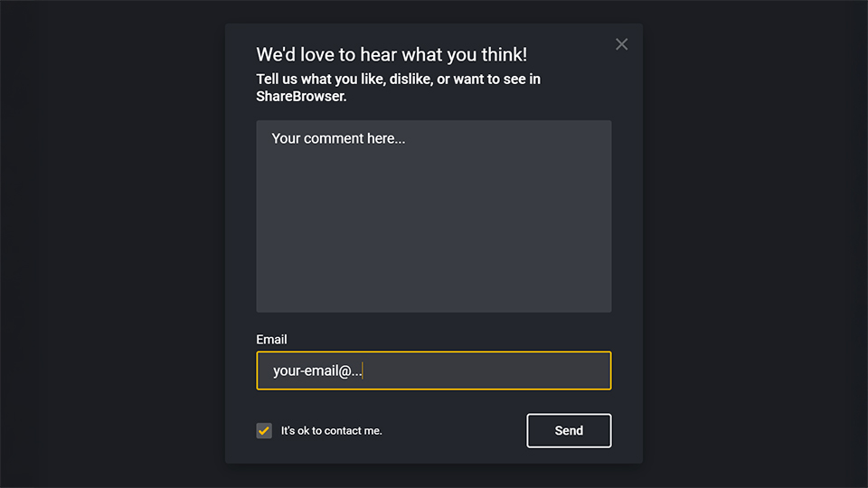The image size is (868, 488).
Task: Click the 'We'd love to hear what you think!' heading
Action: (x=392, y=54)
